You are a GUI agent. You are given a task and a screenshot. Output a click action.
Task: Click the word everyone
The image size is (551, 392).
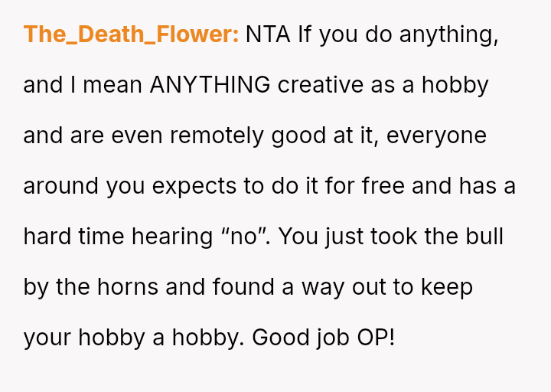pyautogui.click(x=436, y=136)
